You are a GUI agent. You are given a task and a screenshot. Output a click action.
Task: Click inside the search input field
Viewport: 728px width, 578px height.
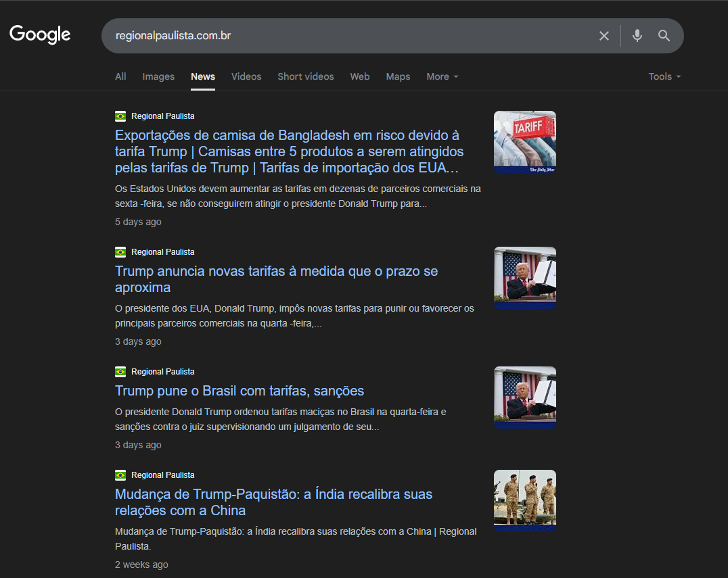[338, 36]
